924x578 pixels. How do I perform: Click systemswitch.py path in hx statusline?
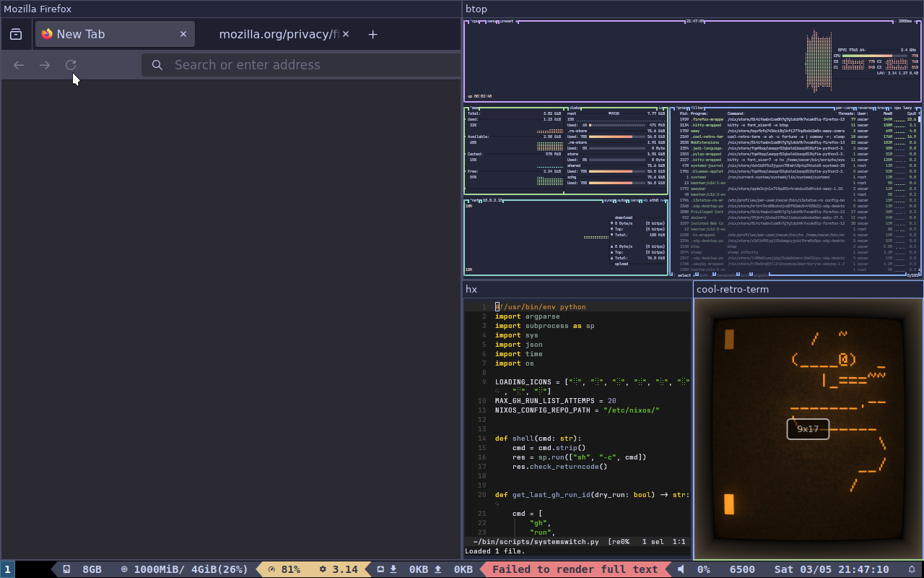click(536, 542)
